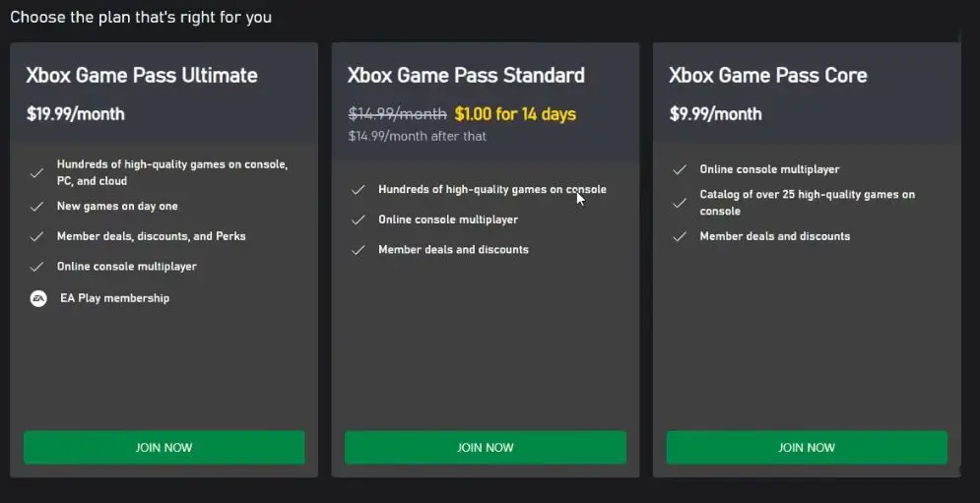Click checkmark next to Standard's Member deals and discounts

358,250
